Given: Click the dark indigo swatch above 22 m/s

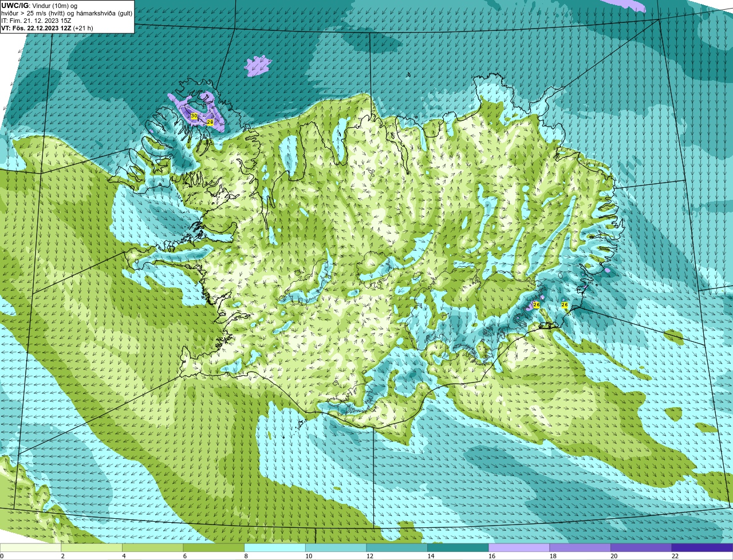Looking at the screenshot, I should pyautogui.click(x=703, y=547).
